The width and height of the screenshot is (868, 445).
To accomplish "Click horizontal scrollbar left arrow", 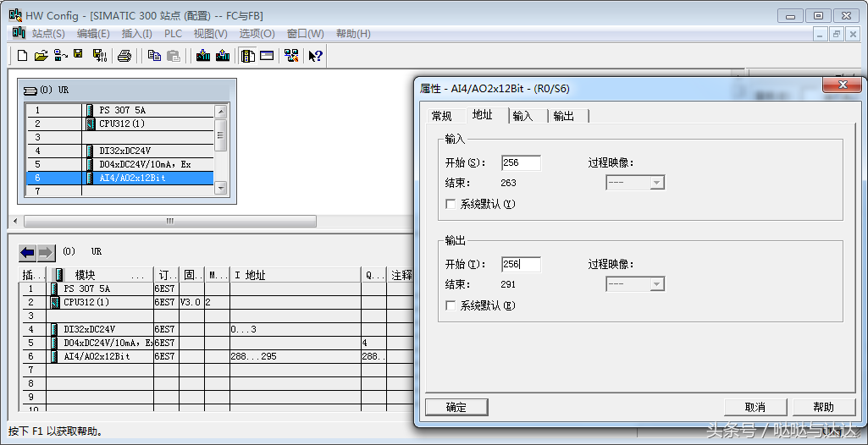I will click(14, 221).
